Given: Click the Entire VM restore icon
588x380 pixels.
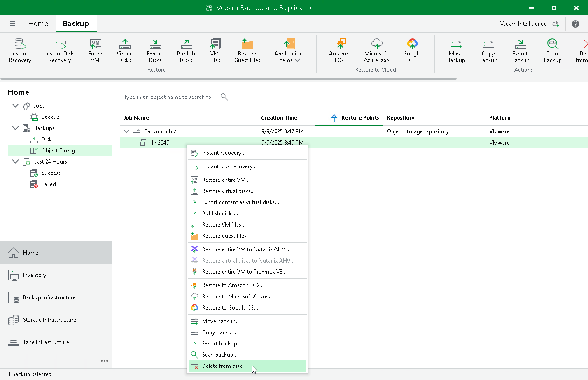Looking at the screenshot, I should [x=95, y=50].
